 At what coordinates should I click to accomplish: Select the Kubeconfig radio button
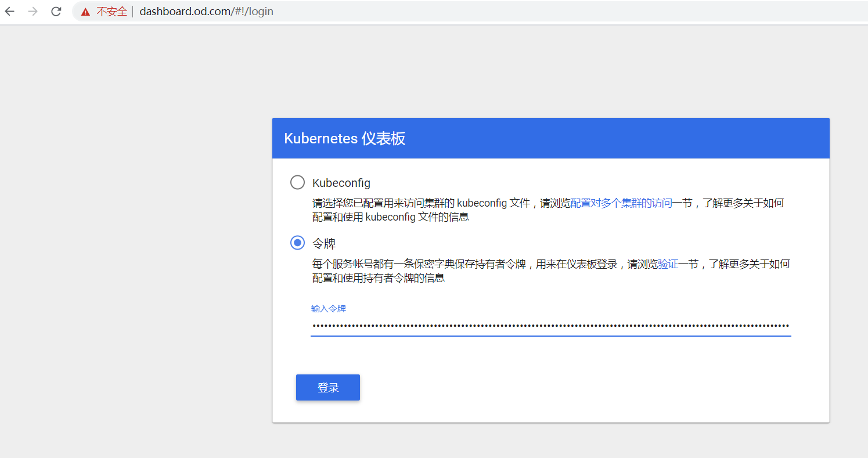click(297, 182)
